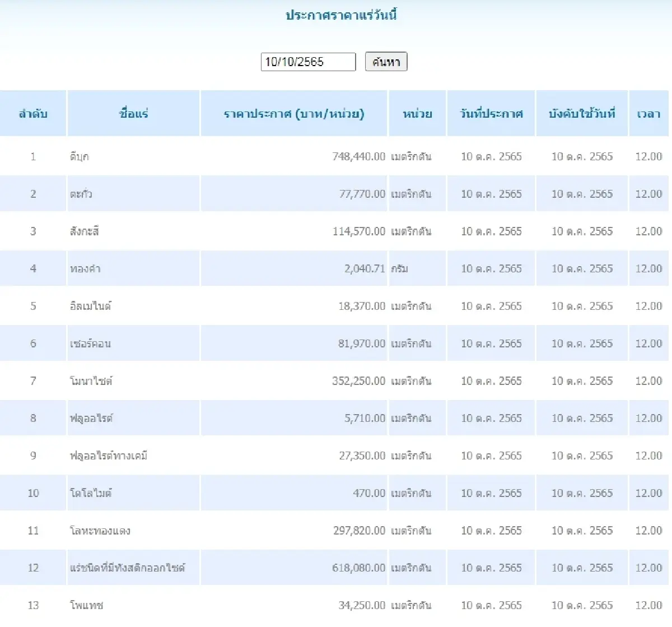Click the วันที่ประกาศ column header
Viewport: 672px width, 627px height.
click(x=491, y=113)
